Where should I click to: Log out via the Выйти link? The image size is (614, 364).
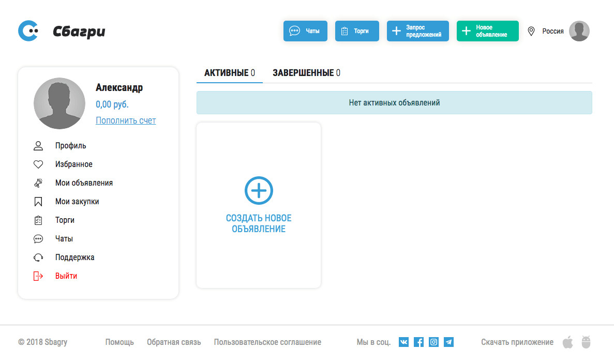[66, 276]
